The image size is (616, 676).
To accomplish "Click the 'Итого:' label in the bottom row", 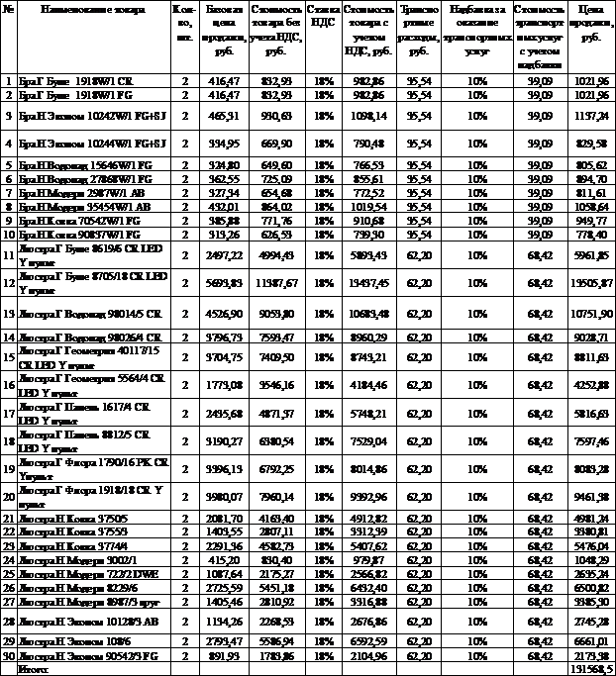I will click(33, 669).
